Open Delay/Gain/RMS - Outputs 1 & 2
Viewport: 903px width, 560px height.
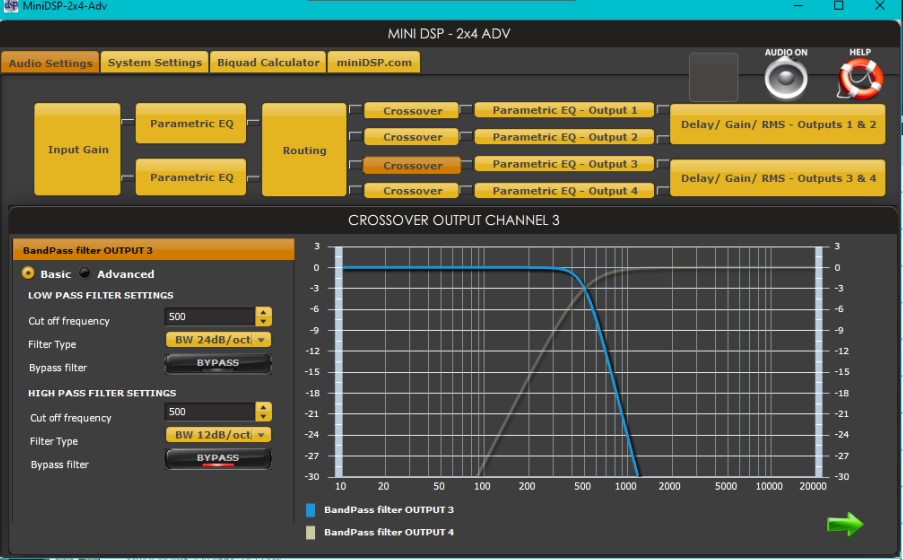coord(778,124)
